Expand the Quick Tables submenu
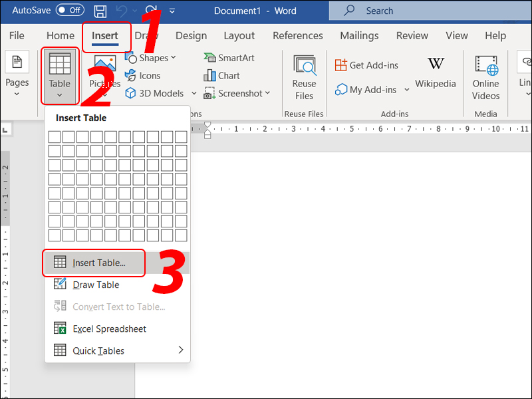Screen dimensions: 532x399 pos(116,350)
